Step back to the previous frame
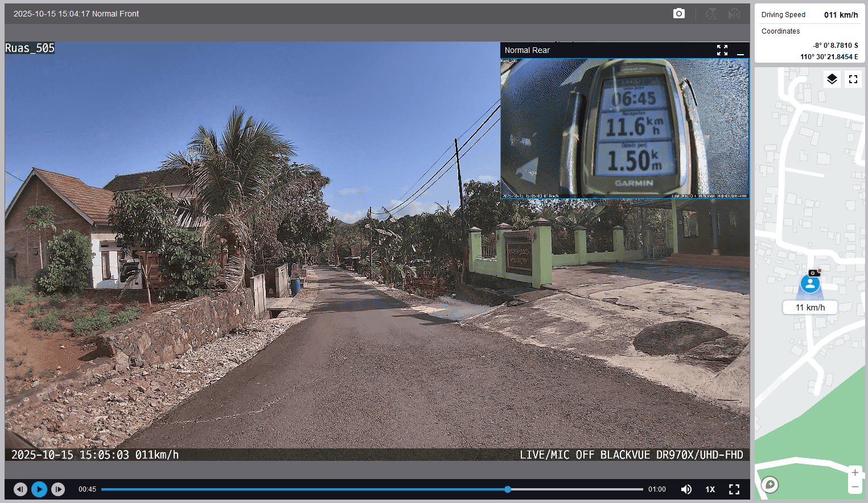The height and width of the screenshot is (503, 868). [x=20, y=489]
